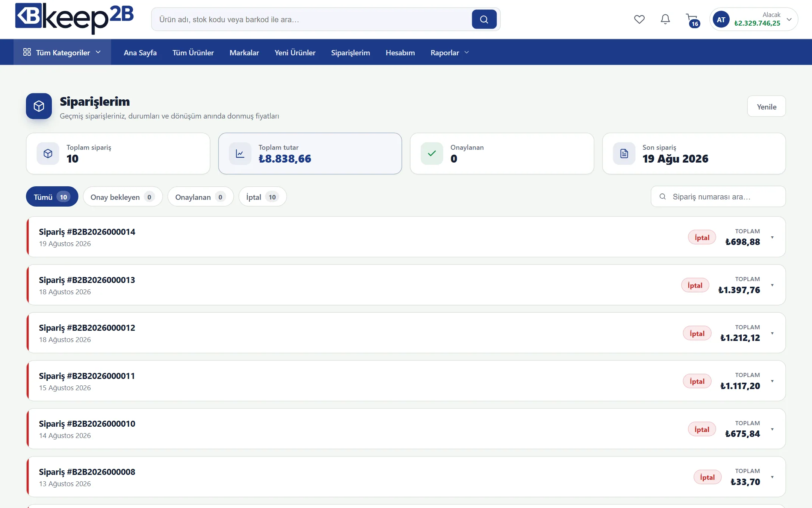
Task: Expand order #B2B2026000008 details arrow
Action: [772, 477]
